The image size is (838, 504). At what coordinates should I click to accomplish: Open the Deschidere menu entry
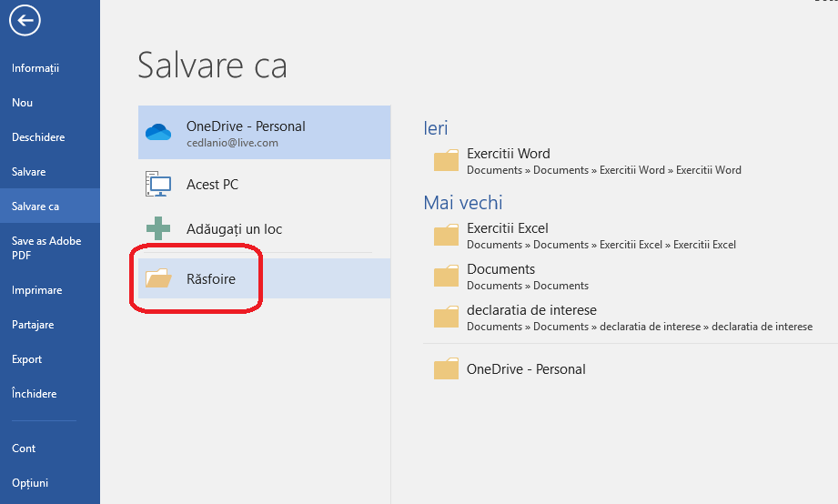coord(38,137)
